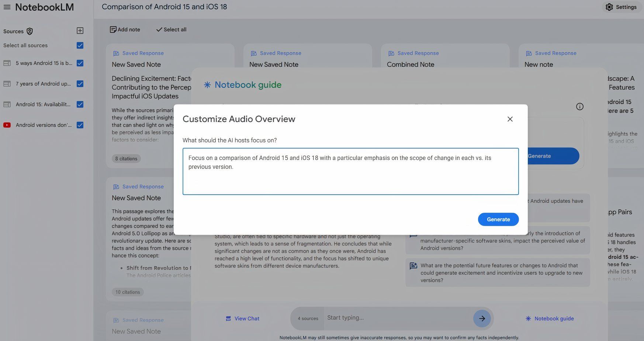
Task: Uncheck the '5 ways Android 15 is b...' source
Action: [80, 63]
